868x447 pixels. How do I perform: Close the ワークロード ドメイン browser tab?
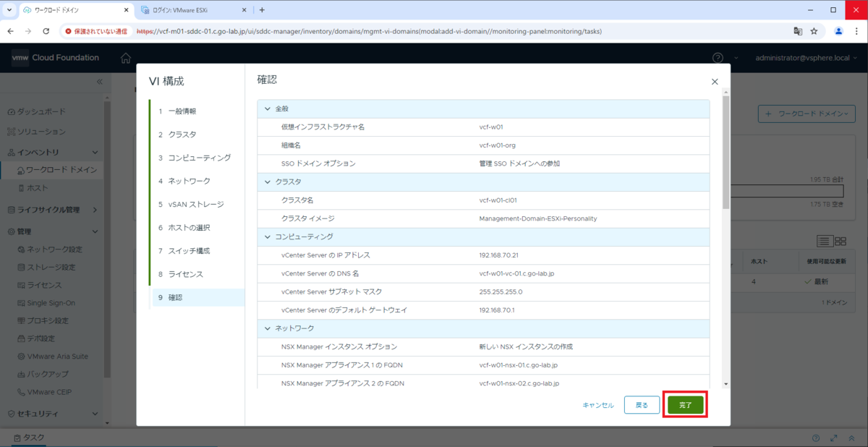(127, 10)
